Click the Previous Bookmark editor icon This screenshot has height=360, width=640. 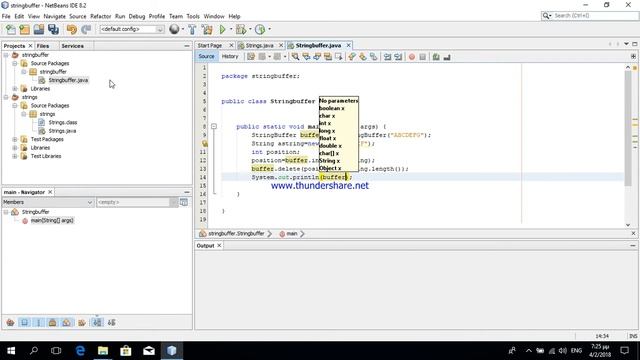tap(352, 57)
